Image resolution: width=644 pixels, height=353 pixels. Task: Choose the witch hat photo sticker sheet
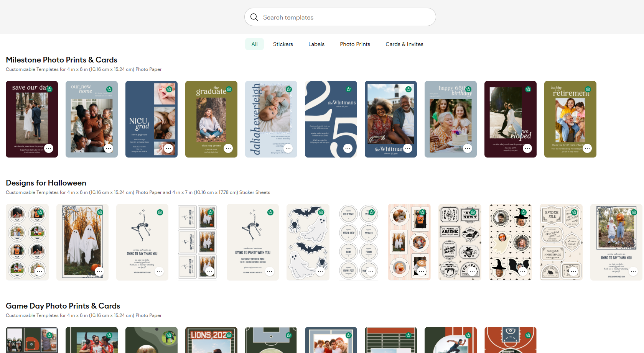[x=511, y=242]
